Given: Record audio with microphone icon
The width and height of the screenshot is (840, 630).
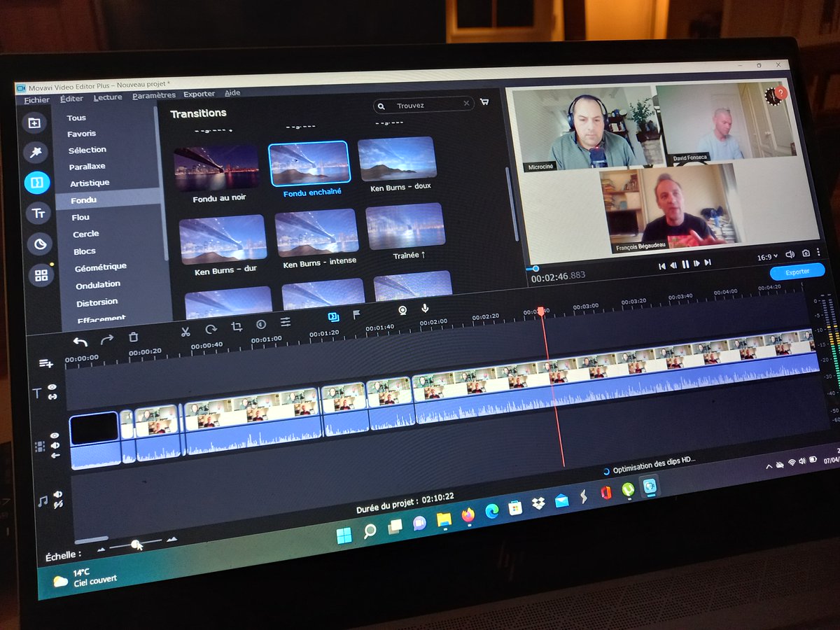Looking at the screenshot, I should point(424,308).
